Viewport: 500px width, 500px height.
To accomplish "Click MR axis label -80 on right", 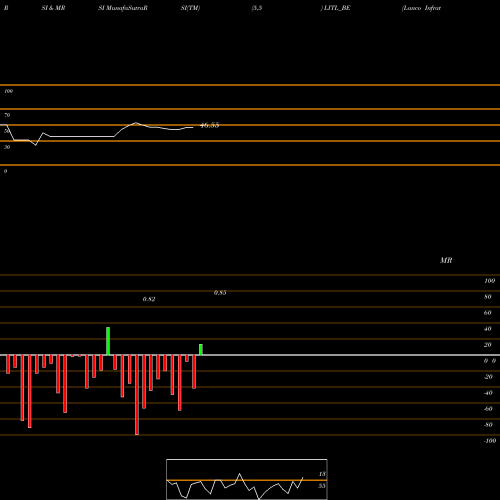I will pyautogui.click(x=488, y=425).
